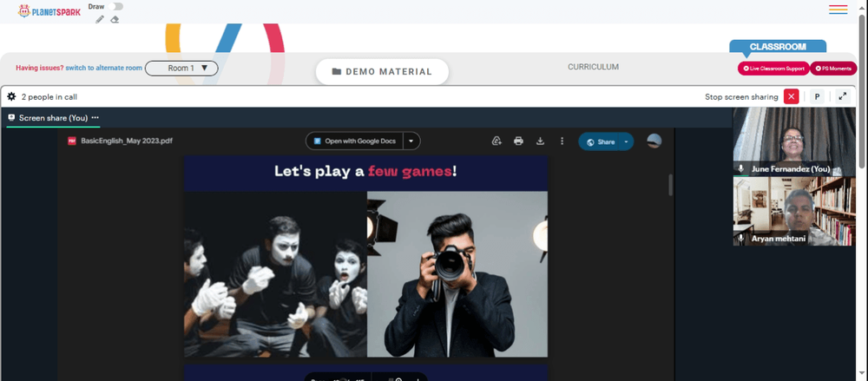Click the P button in call bar
The image size is (868, 381).
click(817, 96)
